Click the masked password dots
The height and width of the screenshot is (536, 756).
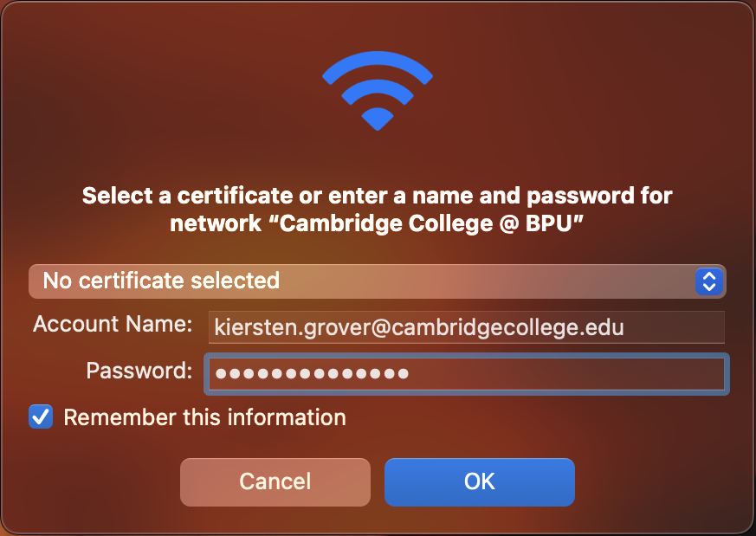[312, 373]
